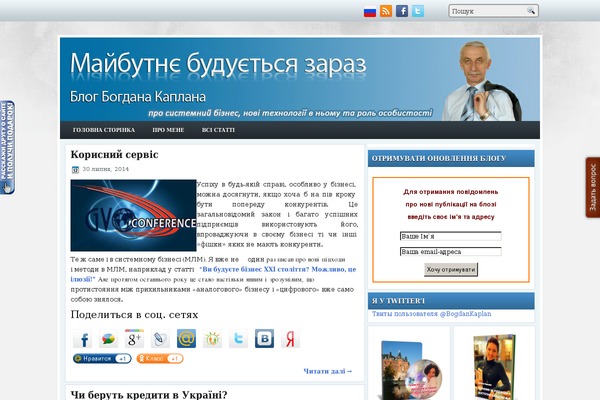Share post via Google Buzz icon
This screenshot has width=600, height=400.
pos(108,339)
